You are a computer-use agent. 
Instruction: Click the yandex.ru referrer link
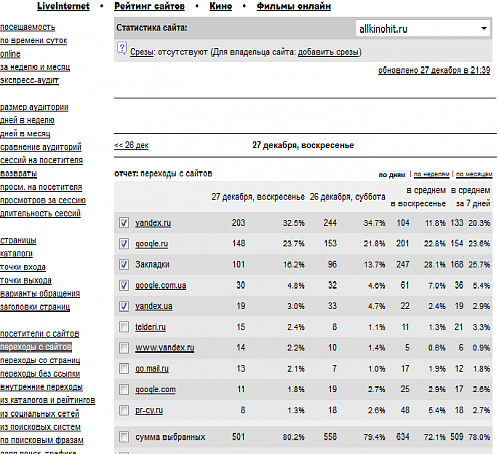pos(153,223)
